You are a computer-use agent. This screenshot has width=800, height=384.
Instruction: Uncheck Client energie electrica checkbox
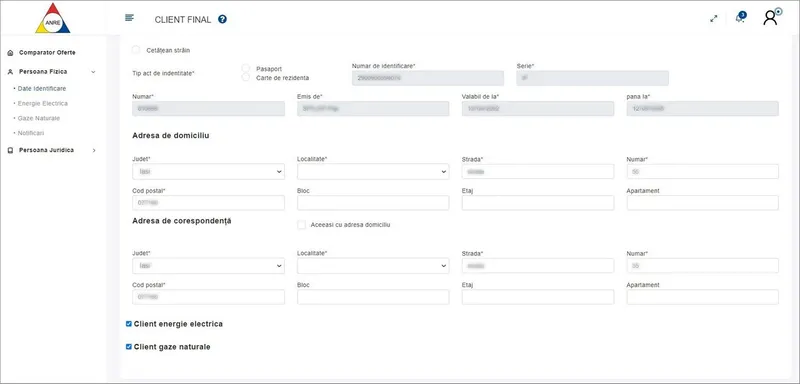pyautogui.click(x=129, y=324)
